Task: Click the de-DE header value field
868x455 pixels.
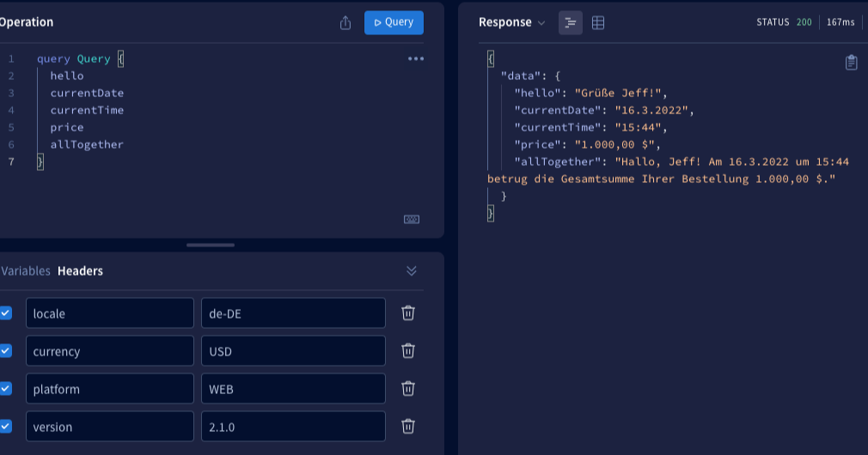Action: pyautogui.click(x=293, y=313)
